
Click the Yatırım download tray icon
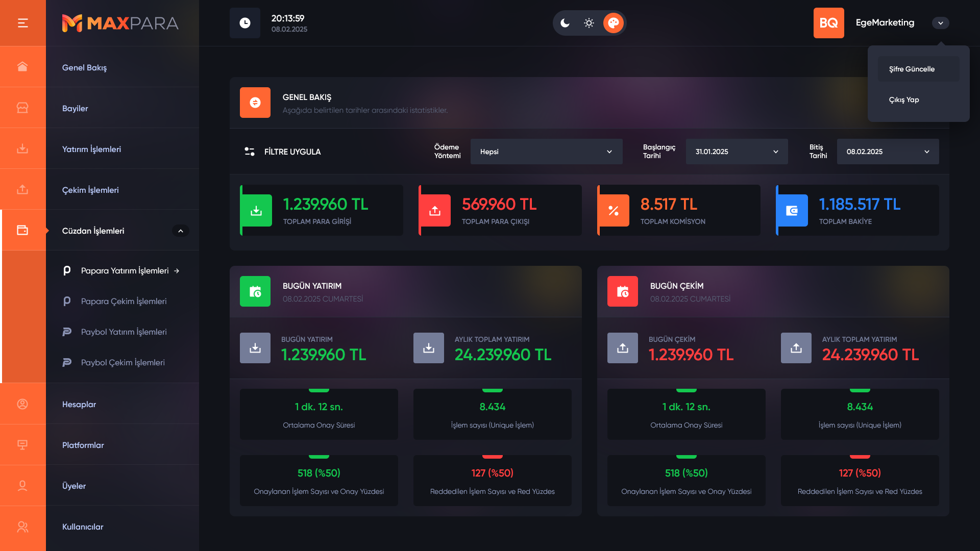click(x=22, y=148)
